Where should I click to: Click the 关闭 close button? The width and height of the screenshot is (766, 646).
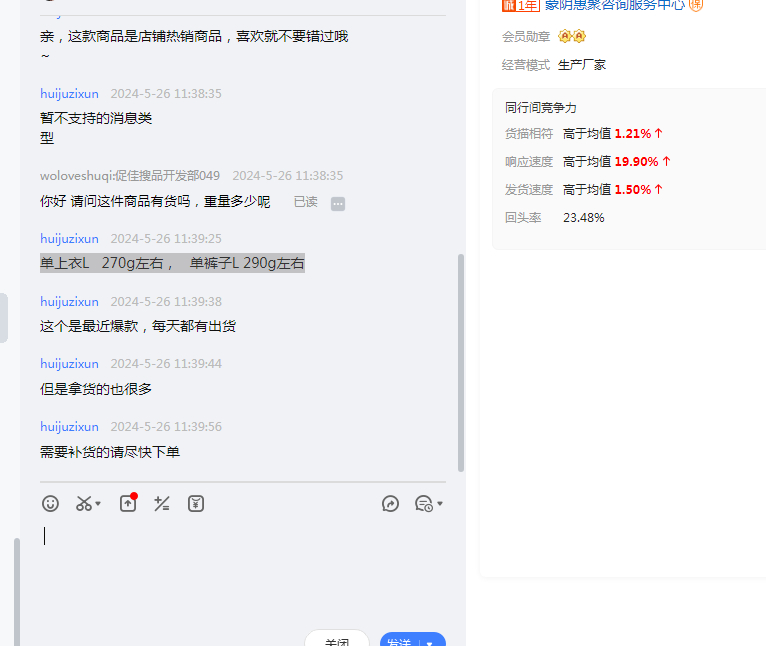(x=337, y=640)
